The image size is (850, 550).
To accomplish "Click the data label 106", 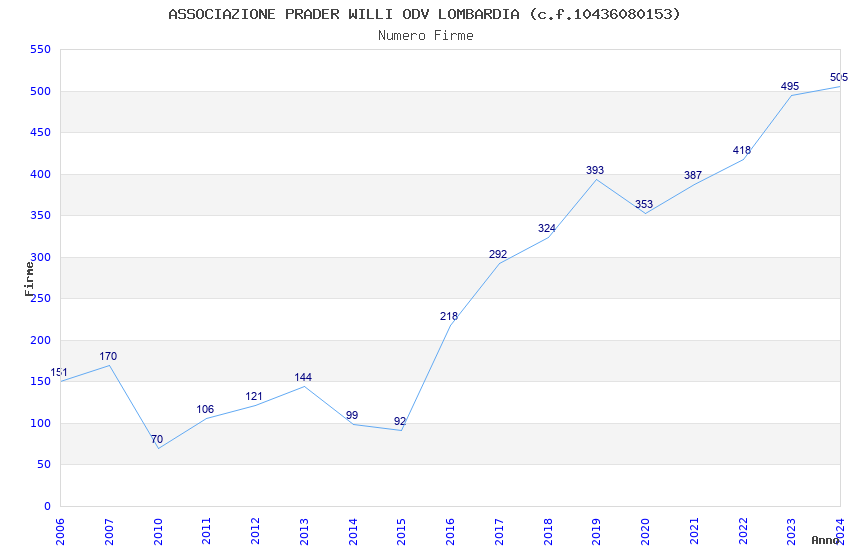I will (x=205, y=409).
